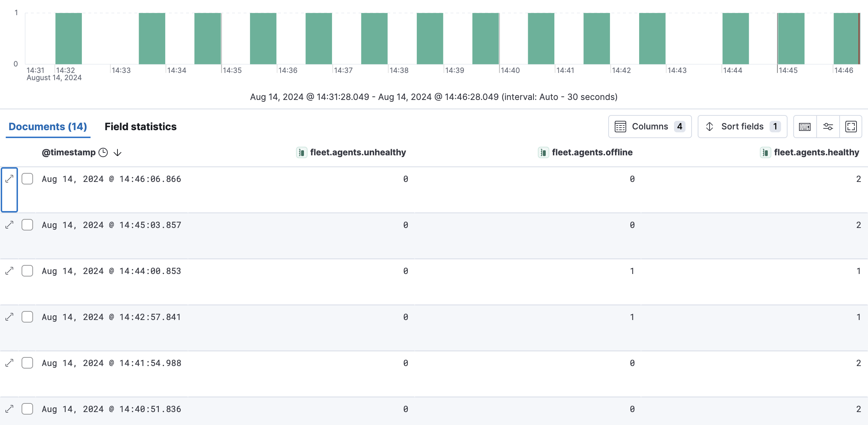Click histogram bar at 14:32
Screen dimensions: 868x425
coord(69,38)
